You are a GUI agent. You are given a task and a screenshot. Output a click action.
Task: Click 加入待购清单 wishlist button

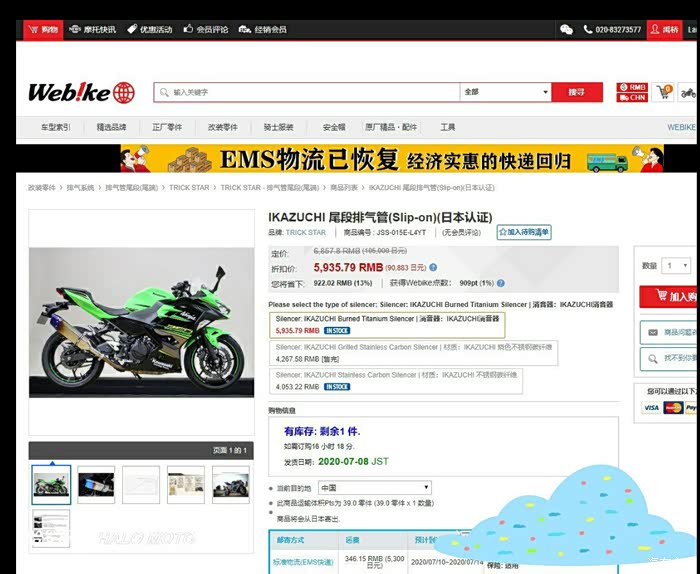524,232
